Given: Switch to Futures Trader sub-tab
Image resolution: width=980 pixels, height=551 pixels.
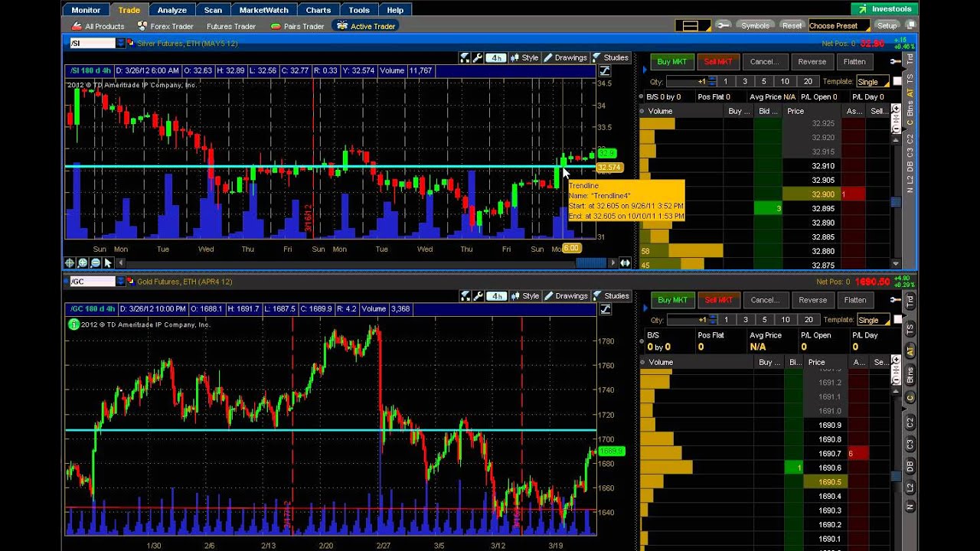Looking at the screenshot, I should [x=230, y=26].
